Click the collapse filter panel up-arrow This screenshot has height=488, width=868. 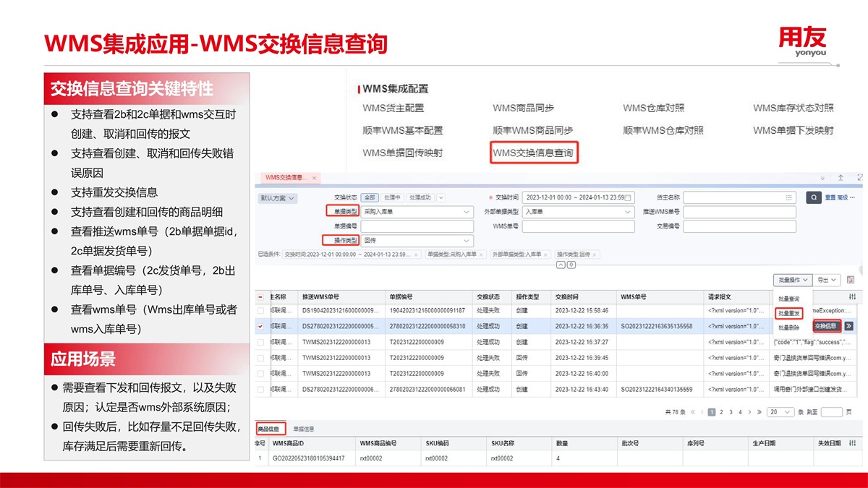coord(561,265)
